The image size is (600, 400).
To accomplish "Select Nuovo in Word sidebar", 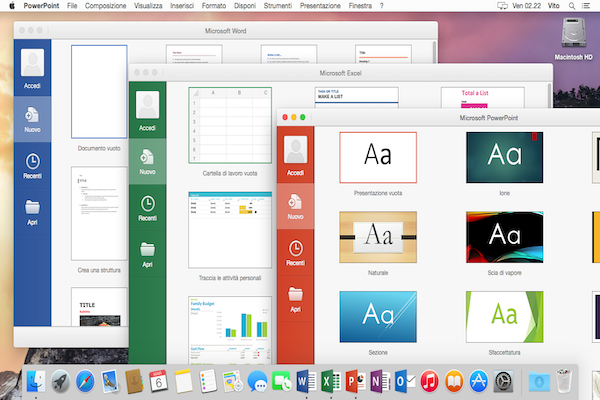I will pyautogui.click(x=33, y=119).
